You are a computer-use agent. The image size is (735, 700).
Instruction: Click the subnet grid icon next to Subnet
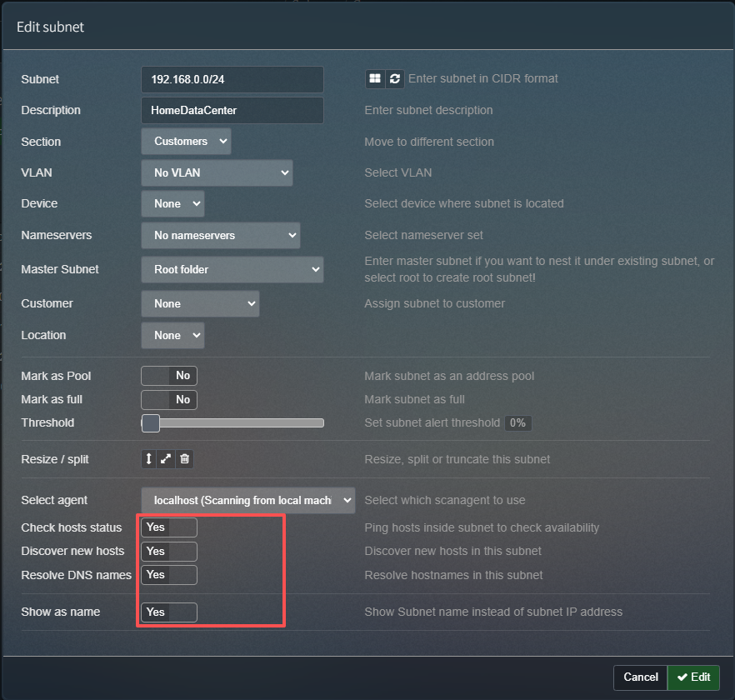pos(375,78)
